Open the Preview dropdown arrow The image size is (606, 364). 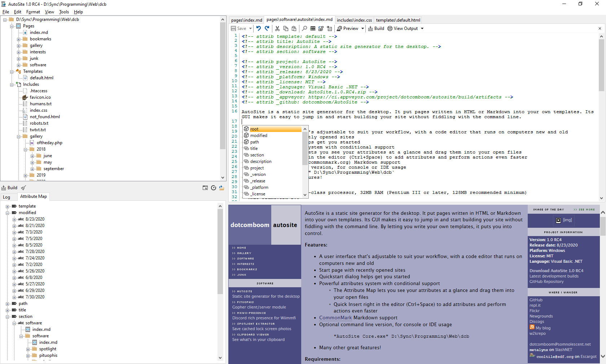363,28
